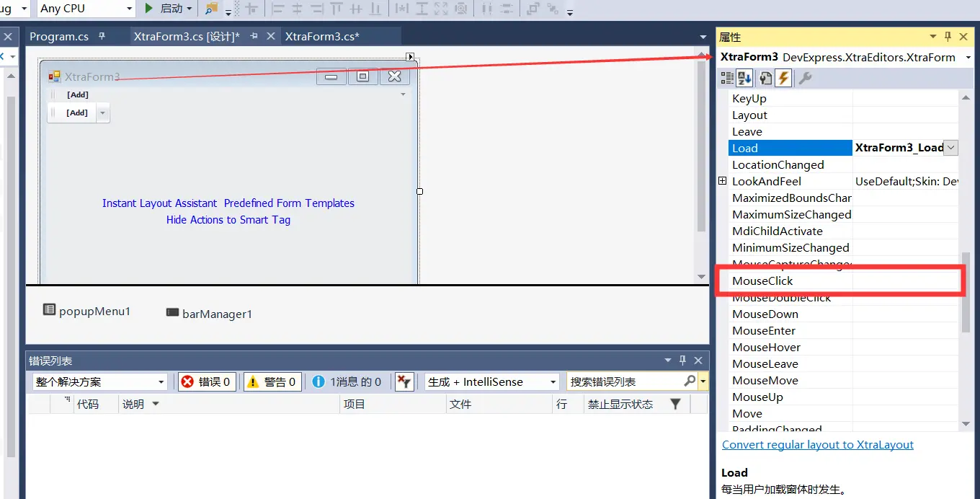Screen dimensions: 980x499
Task: Open the 启动 start button dropdown arrow
Action: coord(190,9)
